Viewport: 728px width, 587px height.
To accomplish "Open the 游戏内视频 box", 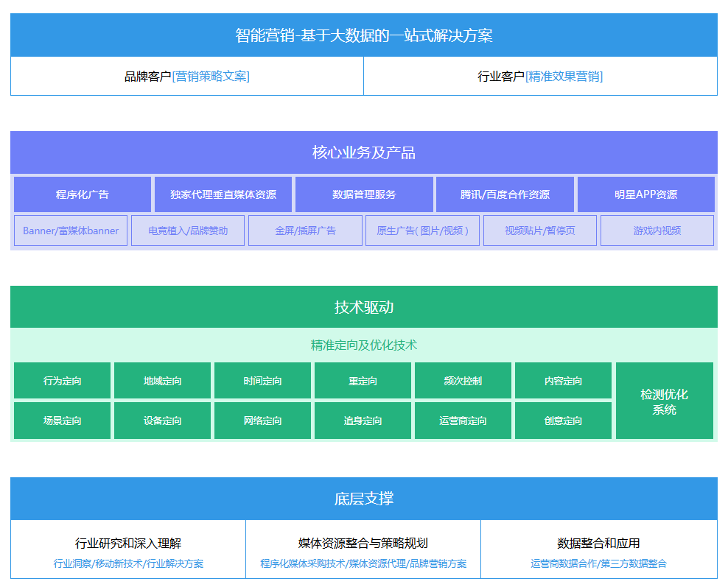I will pos(657,231).
